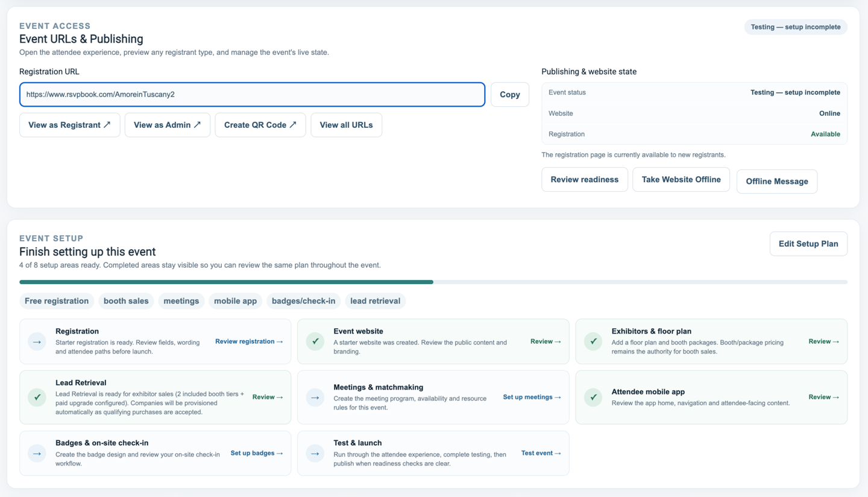The image size is (868, 497).
Task: Click the Registration card title
Action: (x=77, y=331)
